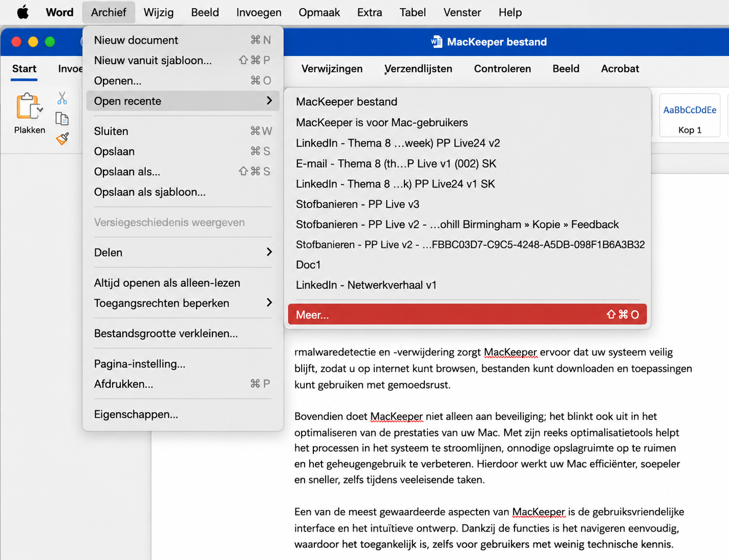Switch to the Verzendlijsten ribbon tab
729x560 pixels.
tap(418, 69)
